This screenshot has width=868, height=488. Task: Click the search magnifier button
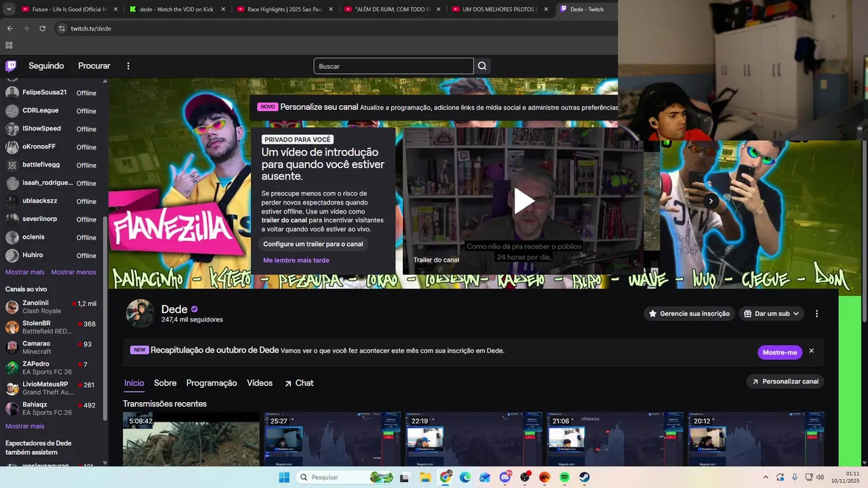tap(482, 66)
